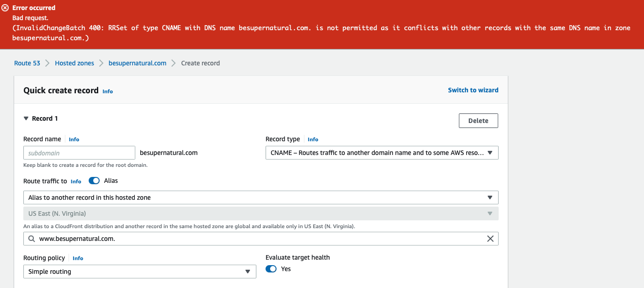Click Switch to wizard link
Screen dimensions: 644x288
[473, 90]
